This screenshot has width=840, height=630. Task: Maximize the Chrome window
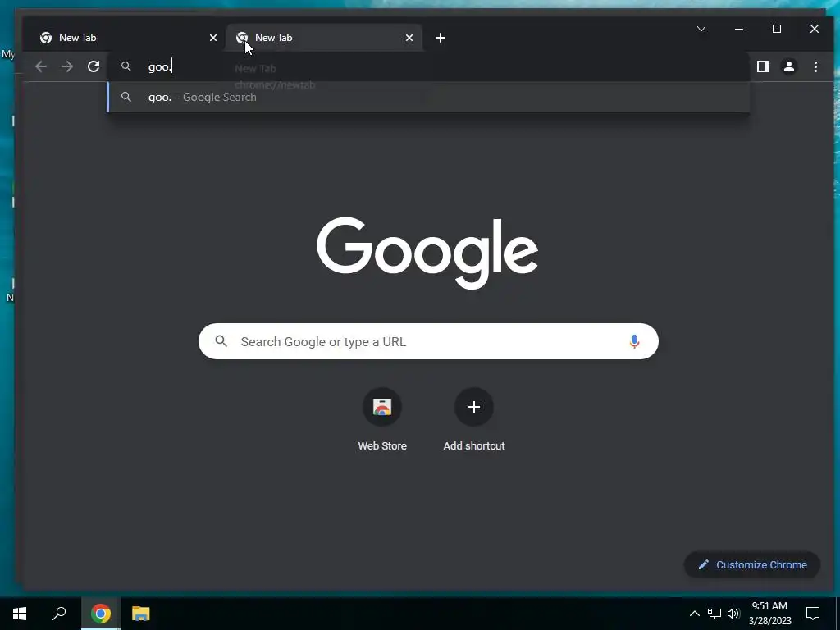777,29
